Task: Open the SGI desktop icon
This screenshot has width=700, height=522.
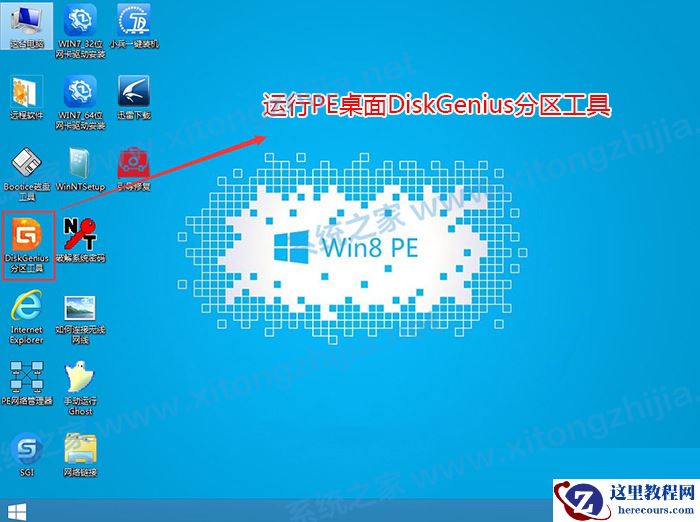Action: pos(26,455)
